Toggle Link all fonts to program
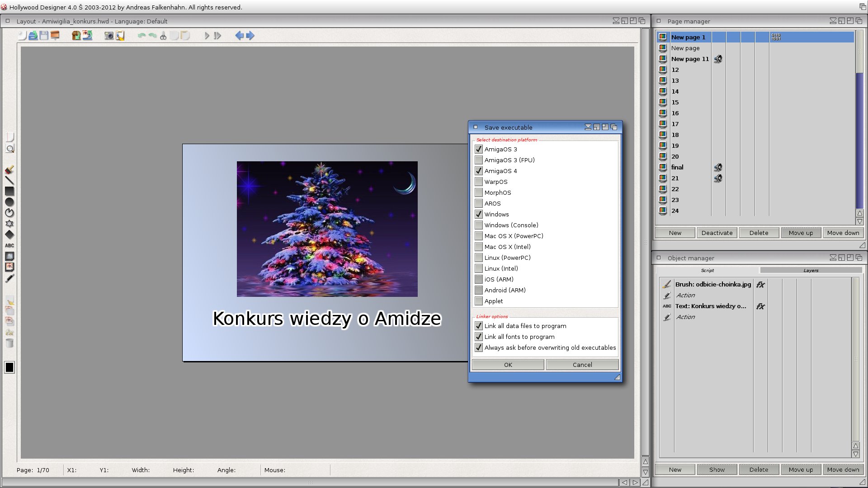The width and height of the screenshot is (868, 488). [479, 337]
